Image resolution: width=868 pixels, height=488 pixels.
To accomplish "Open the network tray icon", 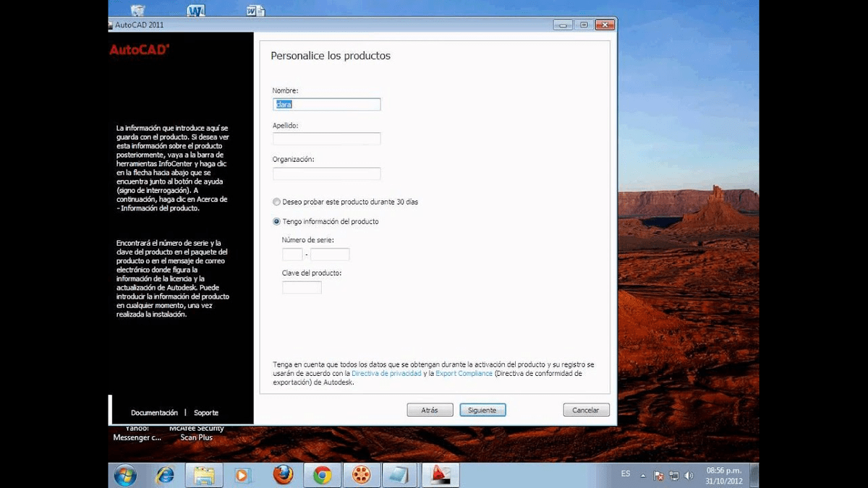I will click(674, 476).
